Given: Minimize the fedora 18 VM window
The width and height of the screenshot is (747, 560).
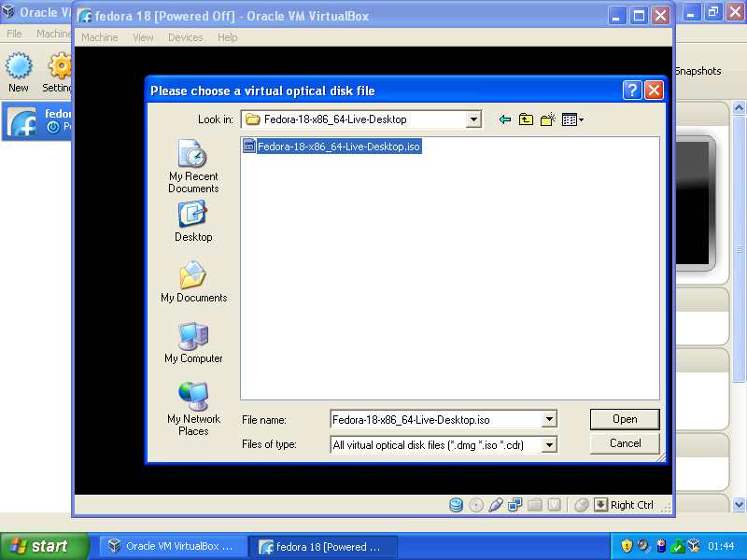Looking at the screenshot, I should (617, 16).
